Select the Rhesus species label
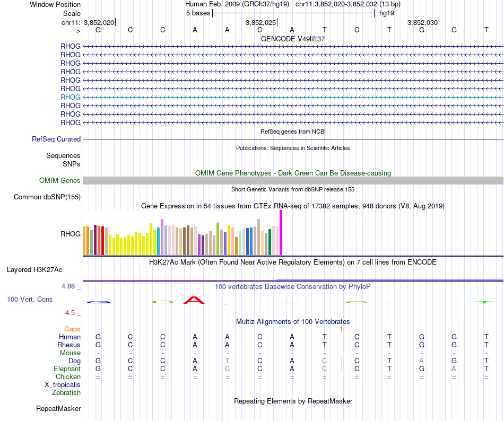The height and width of the screenshot is (421, 504). click(69, 345)
